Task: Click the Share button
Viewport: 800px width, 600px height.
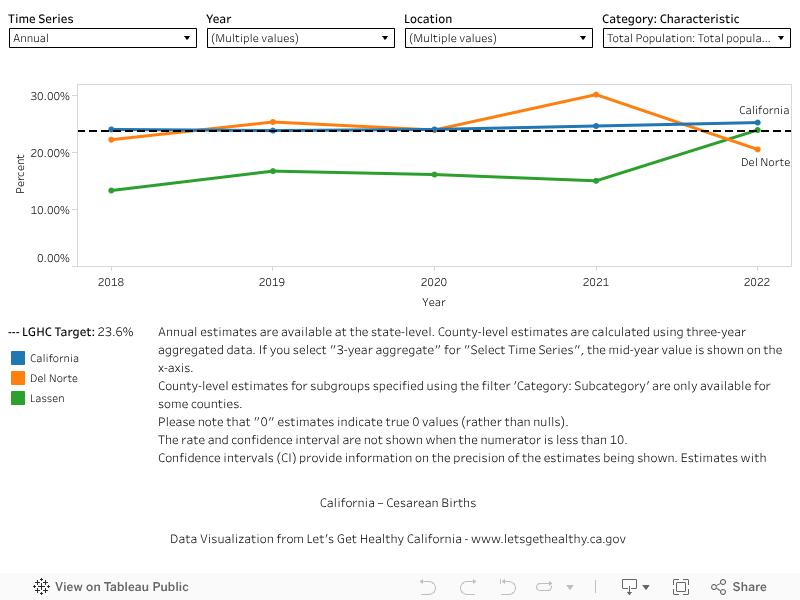Action: click(x=738, y=587)
